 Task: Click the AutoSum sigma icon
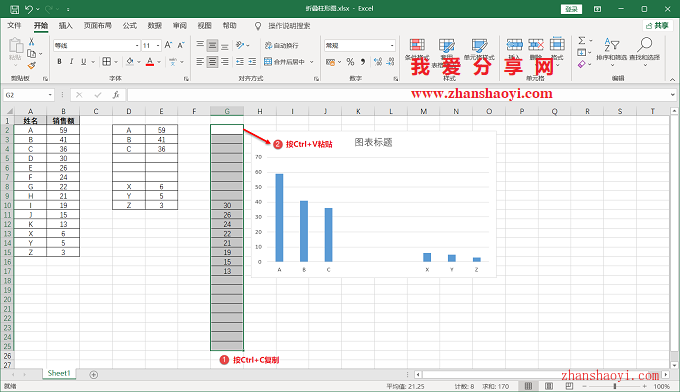tap(582, 41)
